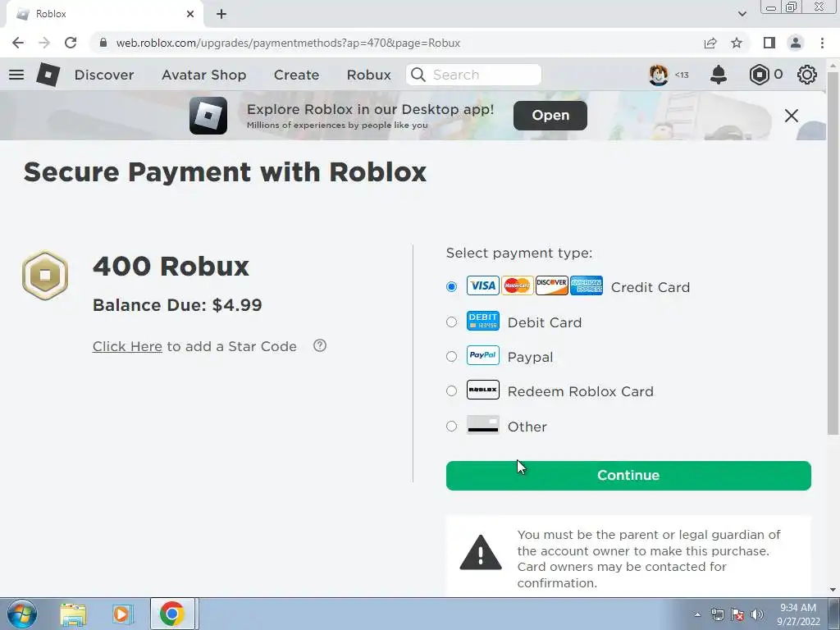Show hidden system tray icons
The image size is (840, 630).
[x=697, y=614]
